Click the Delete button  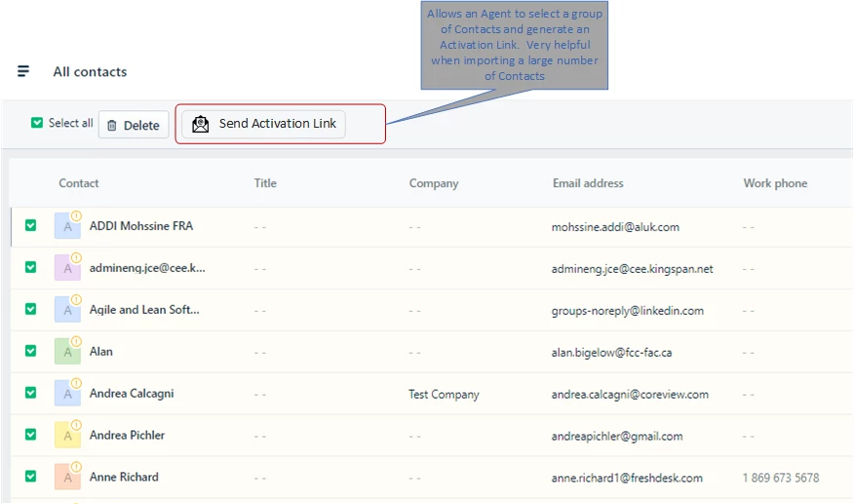coord(134,125)
